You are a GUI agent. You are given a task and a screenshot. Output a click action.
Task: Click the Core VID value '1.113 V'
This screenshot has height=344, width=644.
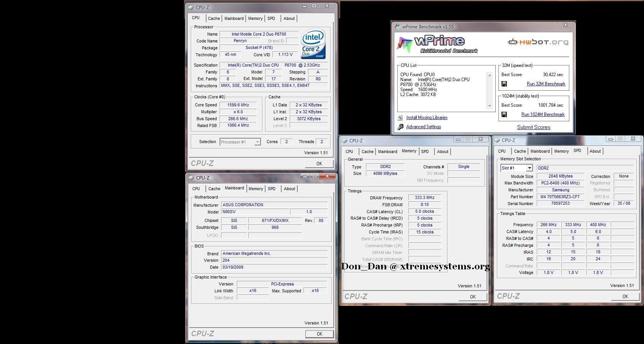(x=285, y=55)
